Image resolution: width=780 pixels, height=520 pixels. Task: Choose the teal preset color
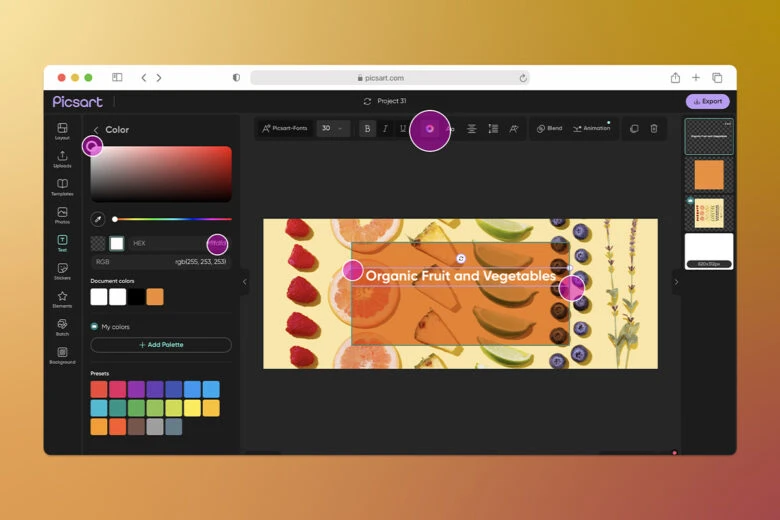(x=117, y=408)
